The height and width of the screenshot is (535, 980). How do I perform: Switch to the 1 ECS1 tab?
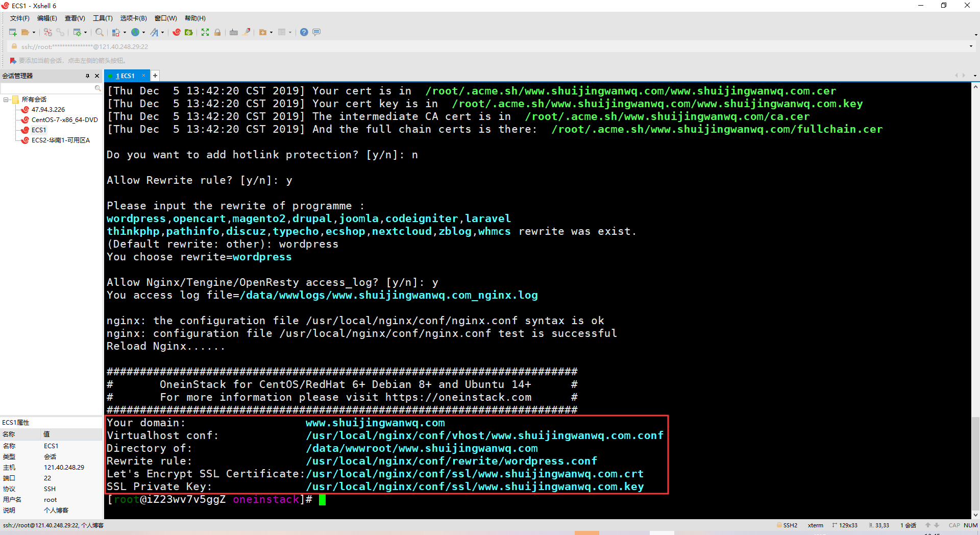125,76
